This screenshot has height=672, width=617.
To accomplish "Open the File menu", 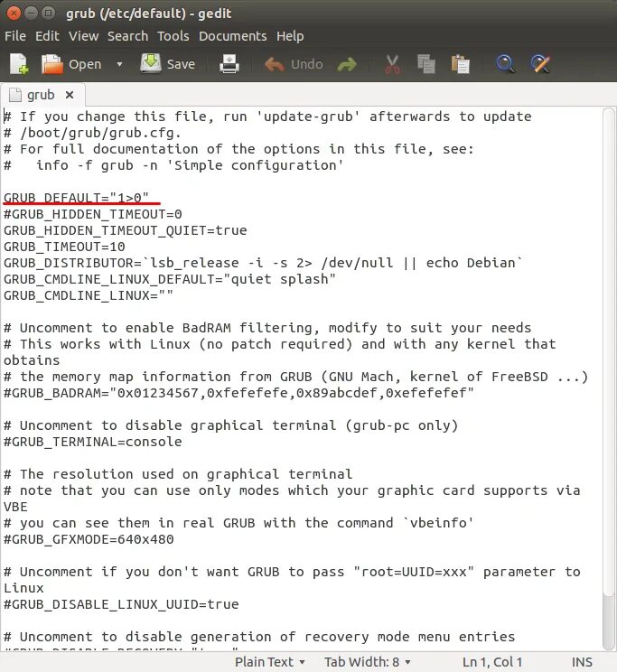I will tap(15, 36).
